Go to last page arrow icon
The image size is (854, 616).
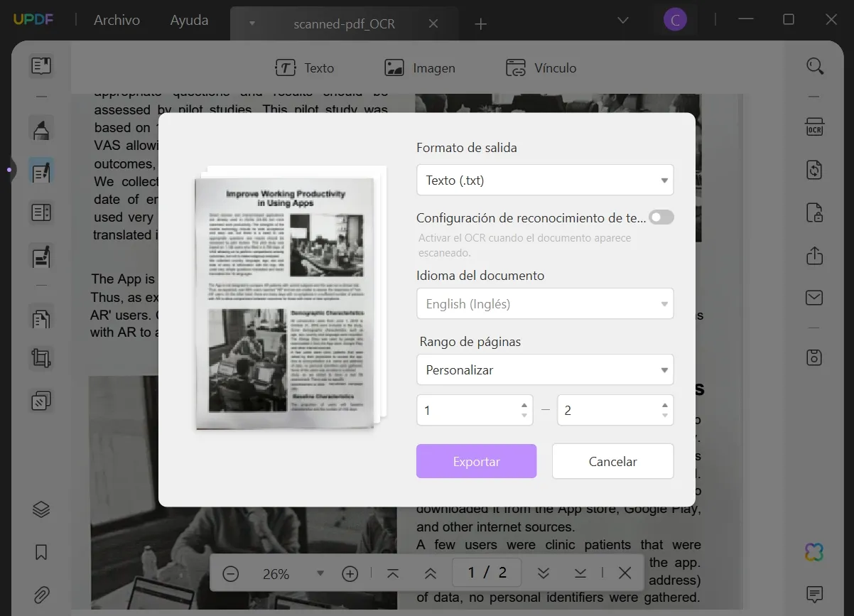pyautogui.click(x=580, y=573)
